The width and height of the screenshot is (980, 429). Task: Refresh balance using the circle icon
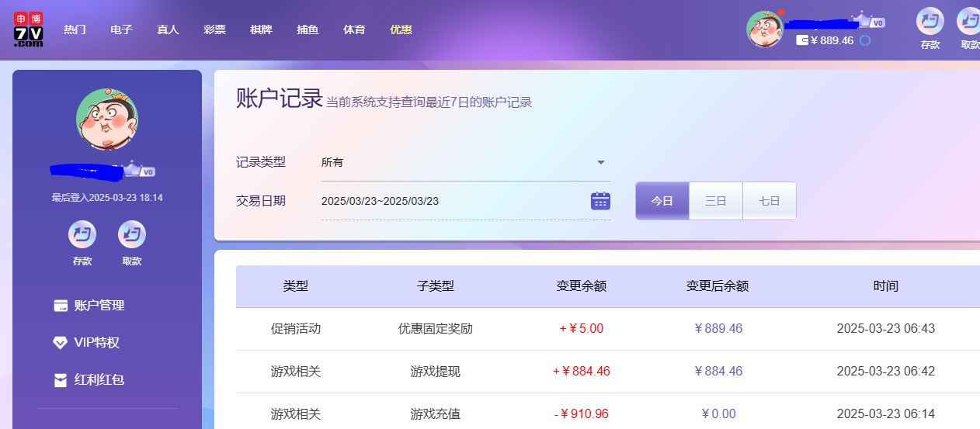click(x=865, y=40)
